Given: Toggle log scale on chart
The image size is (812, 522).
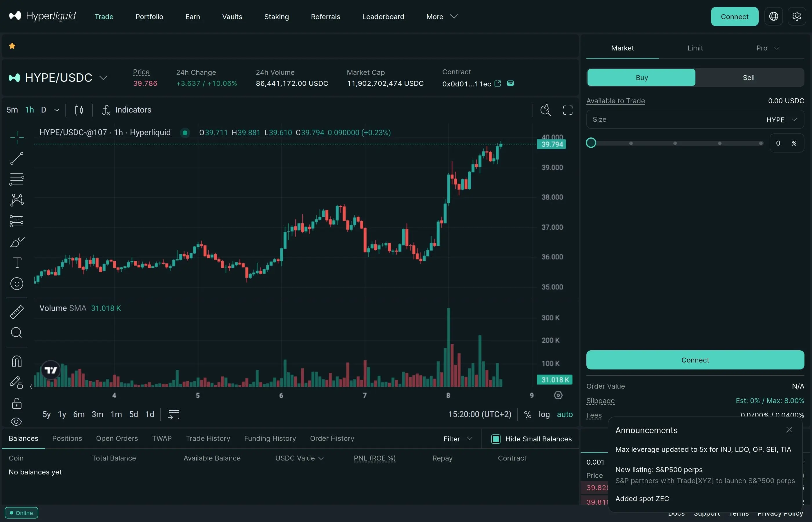Looking at the screenshot, I should coord(544,414).
